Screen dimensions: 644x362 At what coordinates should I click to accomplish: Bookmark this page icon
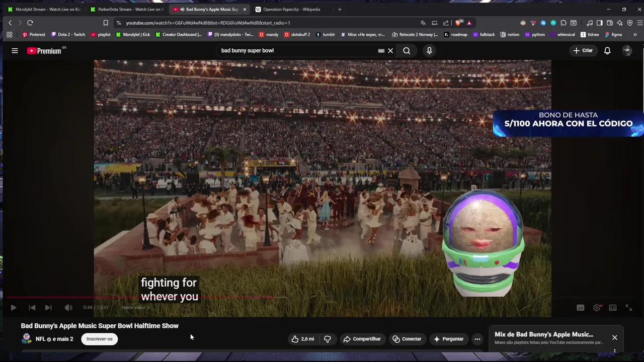pos(106,23)
